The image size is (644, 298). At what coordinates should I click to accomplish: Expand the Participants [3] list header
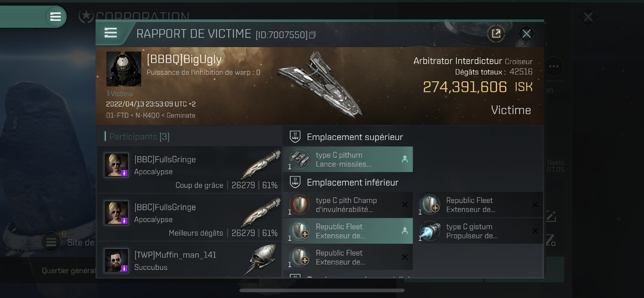(137, 136)
